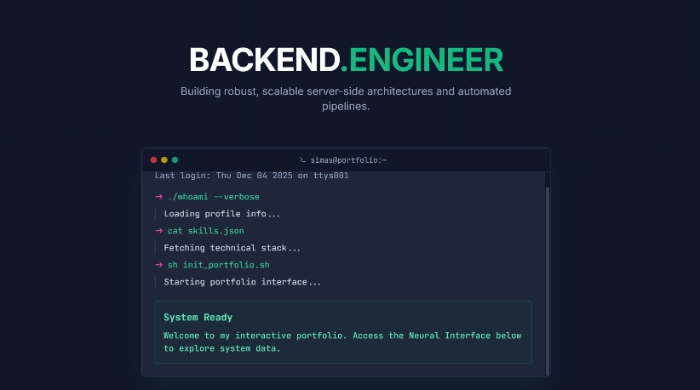Click the terminal vertical scrollbar
Screen dimensions: 700x390
click(547, 281)
